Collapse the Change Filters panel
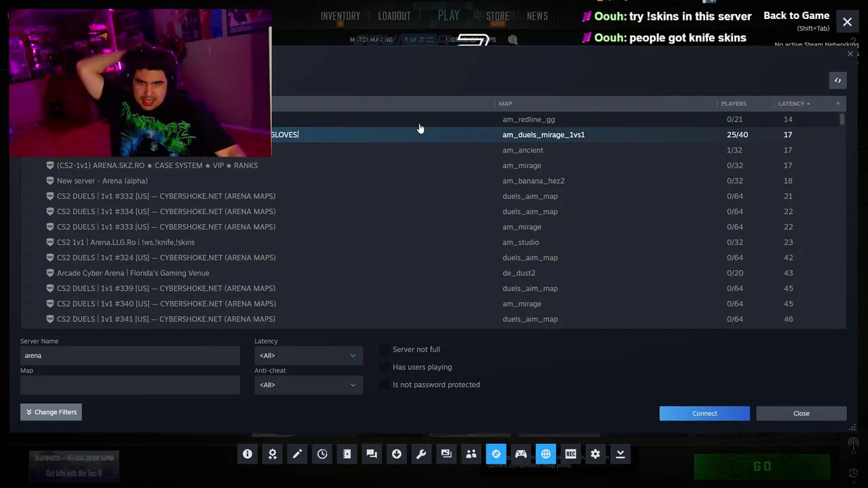The width and height of the screenshot is (868, 488). point(51,412)
